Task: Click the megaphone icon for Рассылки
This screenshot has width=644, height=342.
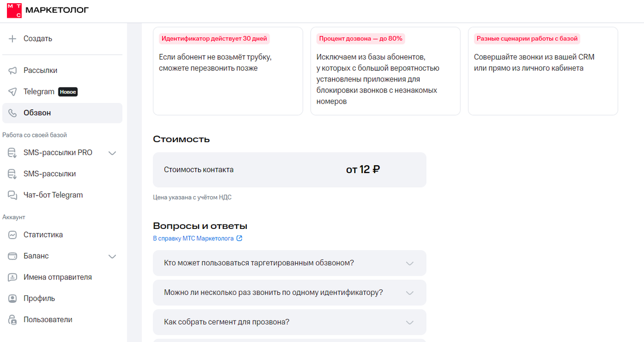Action: [x=12, y=70]
